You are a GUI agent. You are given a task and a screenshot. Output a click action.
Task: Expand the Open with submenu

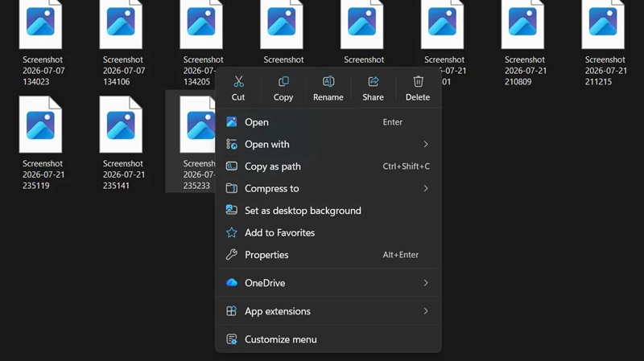pyautogui.click(x=328, y=144)
